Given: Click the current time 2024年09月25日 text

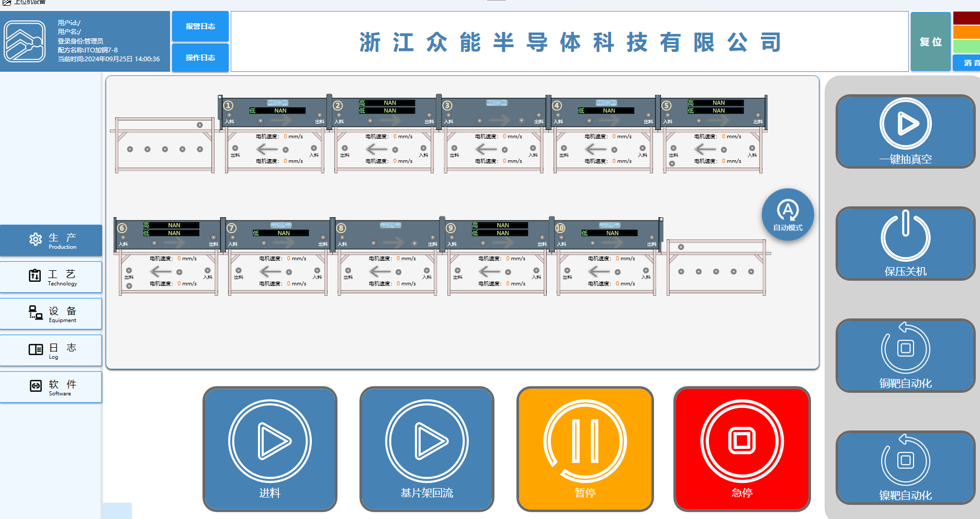Looking at the screenshot, I should coord(108,59).
